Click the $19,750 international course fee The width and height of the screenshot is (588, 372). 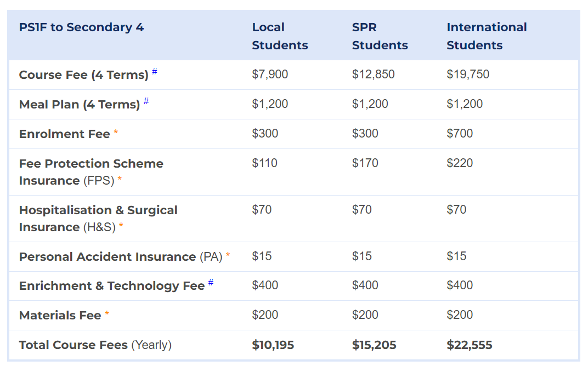pos(468,74)
